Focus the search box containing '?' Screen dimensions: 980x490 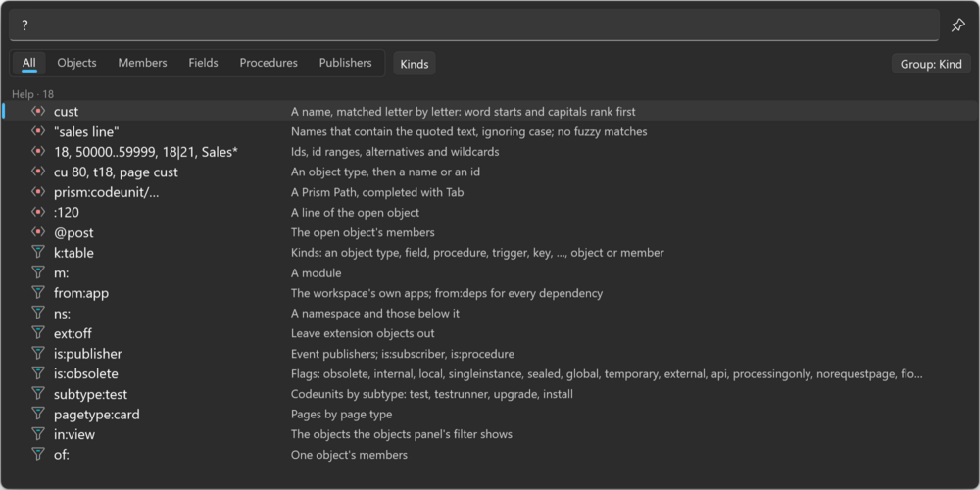[474, 25]
